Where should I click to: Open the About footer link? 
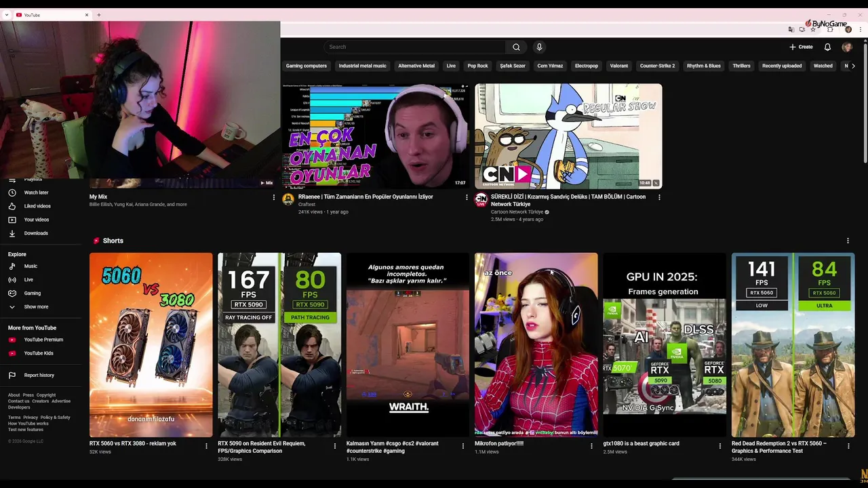coord(14,395)
